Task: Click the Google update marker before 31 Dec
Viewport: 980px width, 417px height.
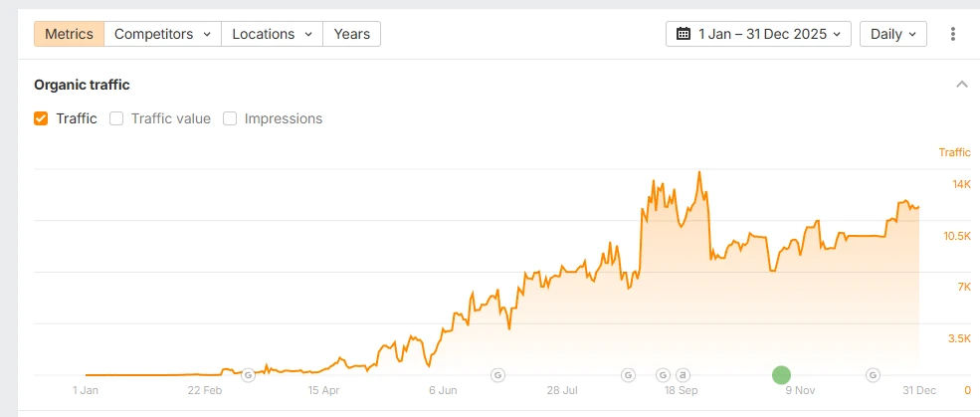Action: pos(874,375)
